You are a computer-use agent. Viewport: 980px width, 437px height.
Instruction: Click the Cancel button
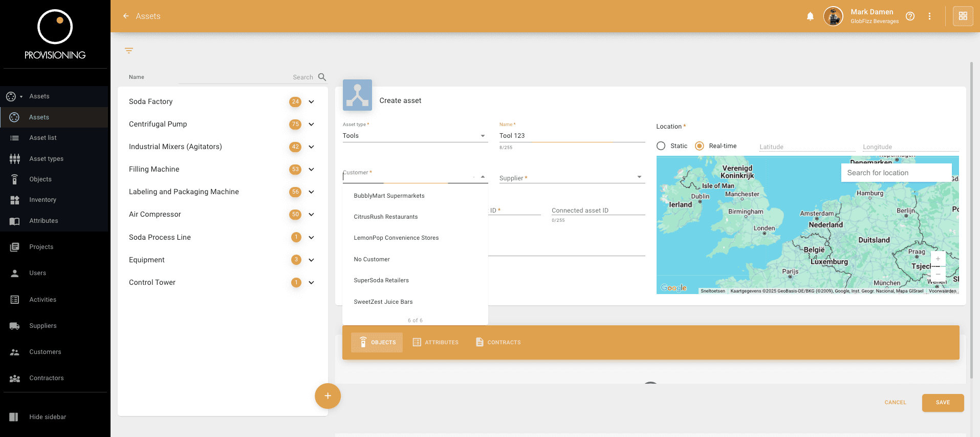coord(895,403)
